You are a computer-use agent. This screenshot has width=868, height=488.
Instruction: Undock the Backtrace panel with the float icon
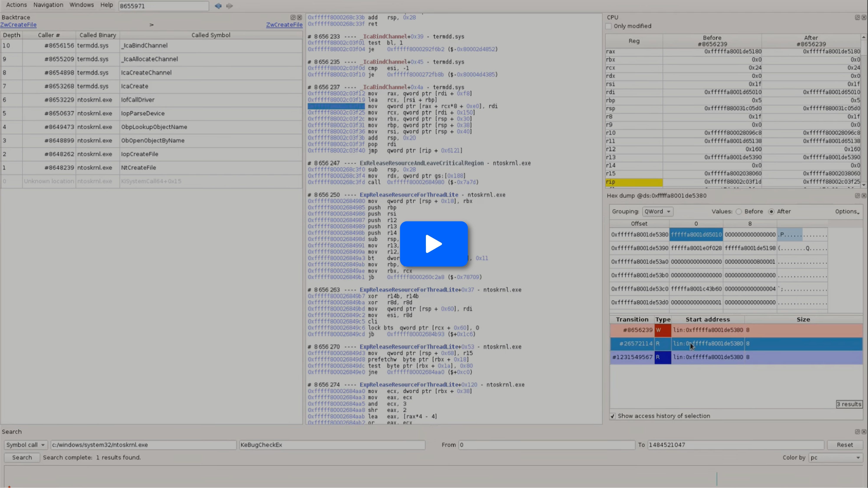coord(293,17)
